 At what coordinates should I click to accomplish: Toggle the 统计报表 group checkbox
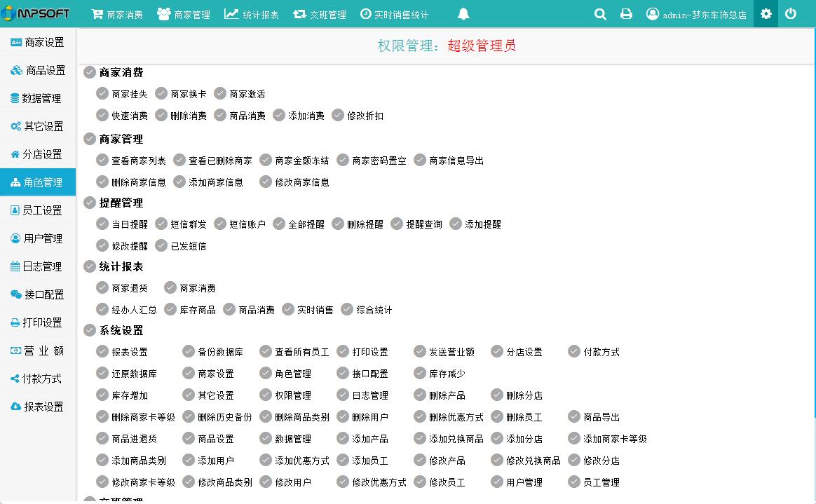pos(90,266)
